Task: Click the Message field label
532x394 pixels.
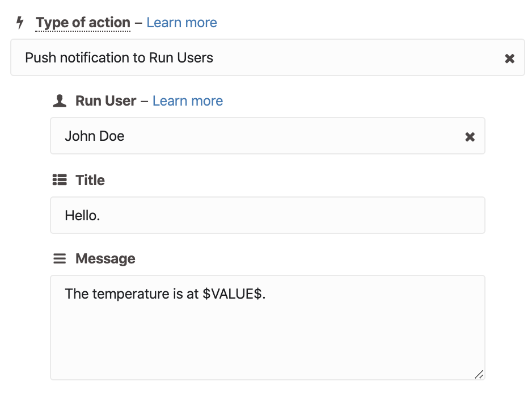Action: 105,259
